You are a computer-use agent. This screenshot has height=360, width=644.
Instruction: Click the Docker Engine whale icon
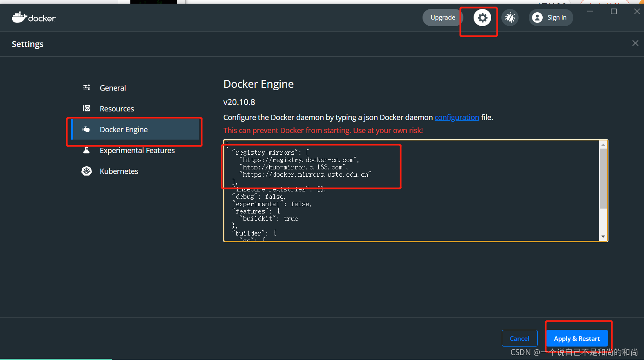[87, 129]
